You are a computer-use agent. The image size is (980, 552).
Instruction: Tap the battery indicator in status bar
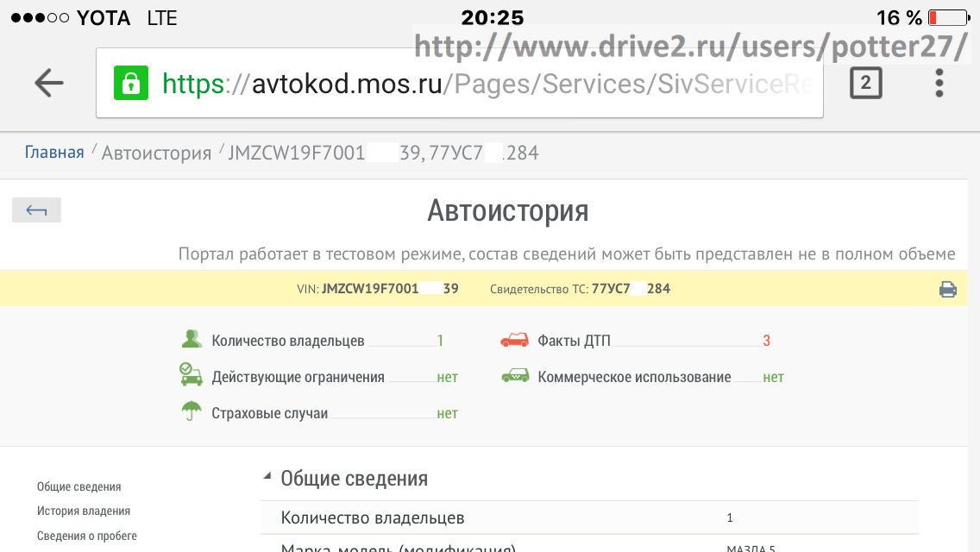point(949,17)
